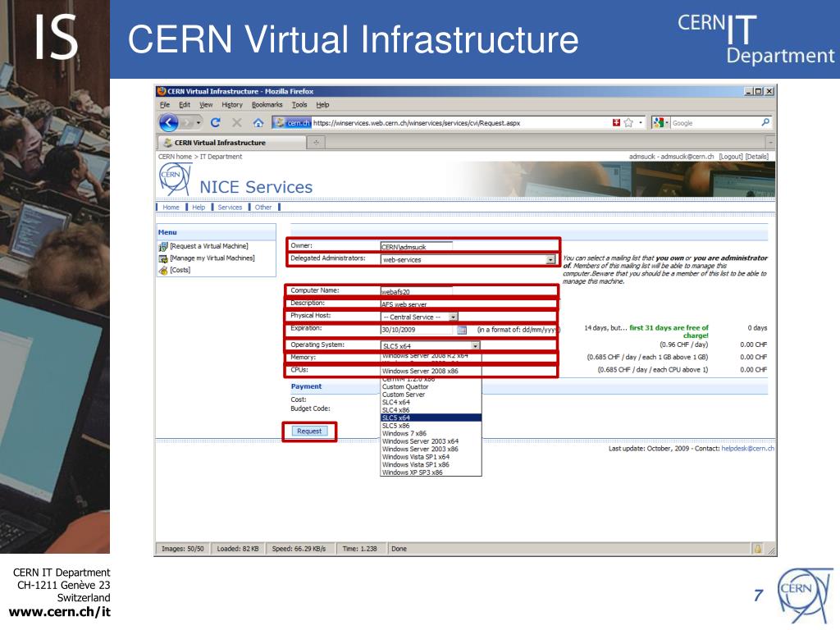Open the Tools menu
Screen dimensions: 840x630
pos(299,105)
